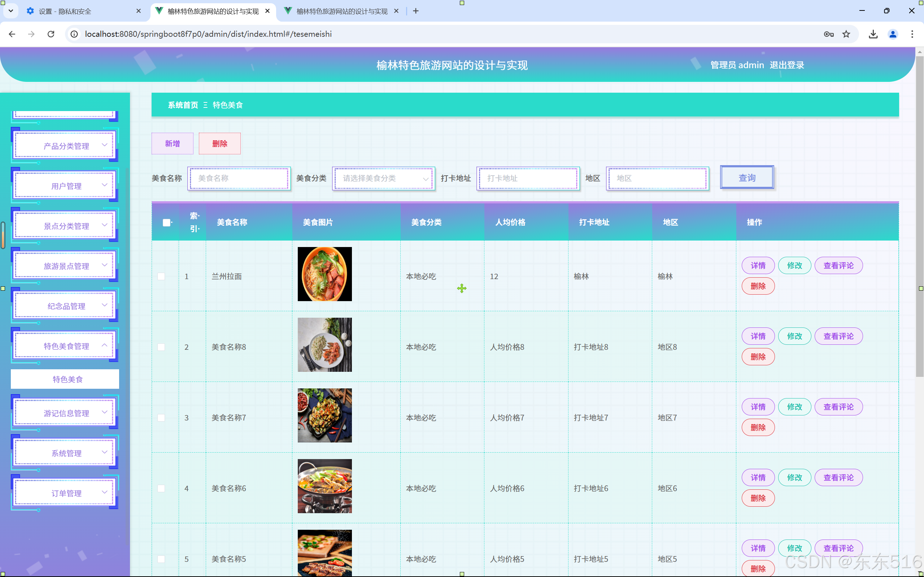The width and height of the screenshot is (924, 577).
Task: Open the 美食分类 dropdown selector
Action: (x=384, y=178)
